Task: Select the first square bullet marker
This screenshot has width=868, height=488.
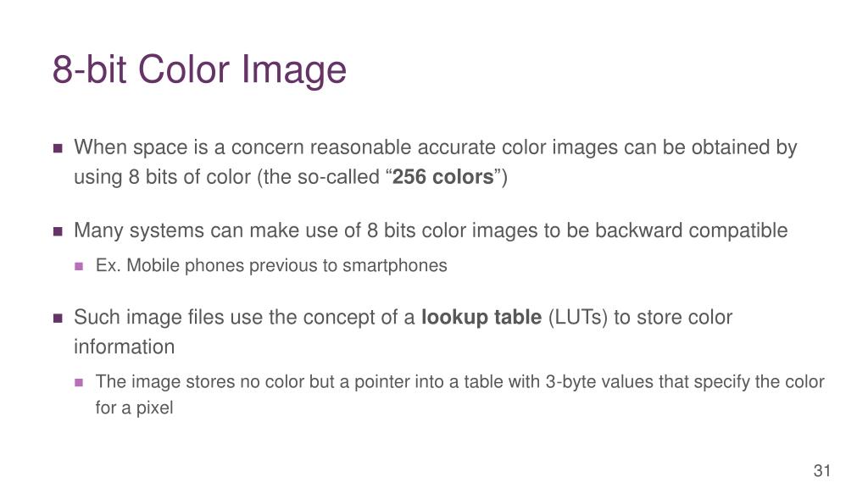Action: 58,148
